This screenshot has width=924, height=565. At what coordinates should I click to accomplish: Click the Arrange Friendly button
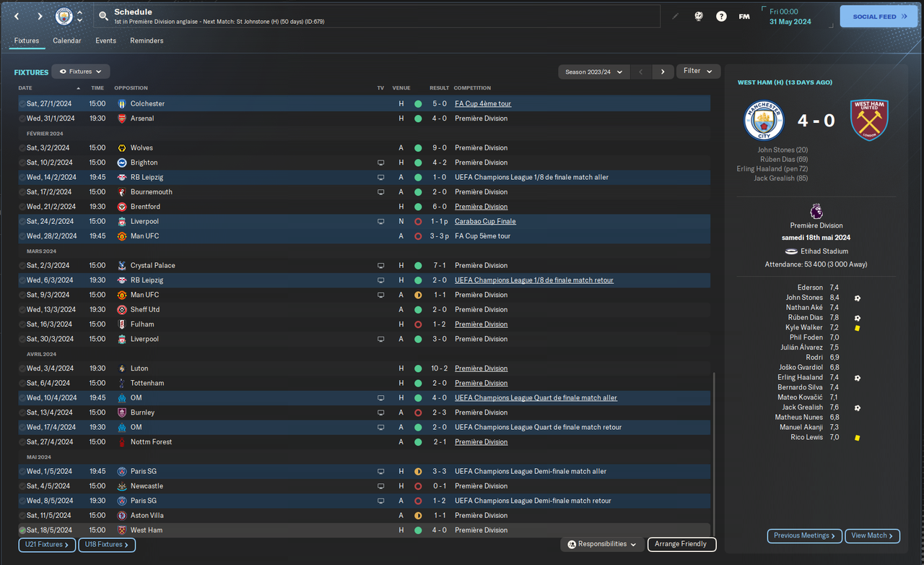tap(681, 544)
